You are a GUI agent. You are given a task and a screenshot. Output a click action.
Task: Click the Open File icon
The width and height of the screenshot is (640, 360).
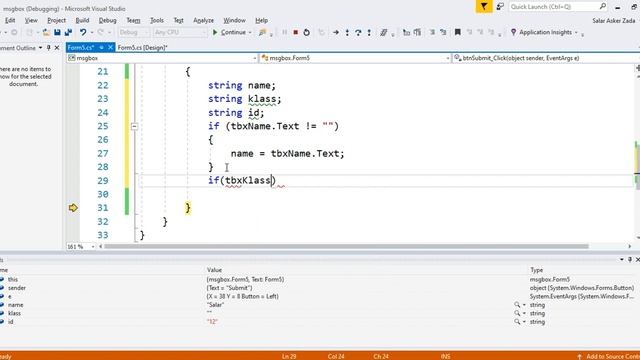[x=46, y=32]
